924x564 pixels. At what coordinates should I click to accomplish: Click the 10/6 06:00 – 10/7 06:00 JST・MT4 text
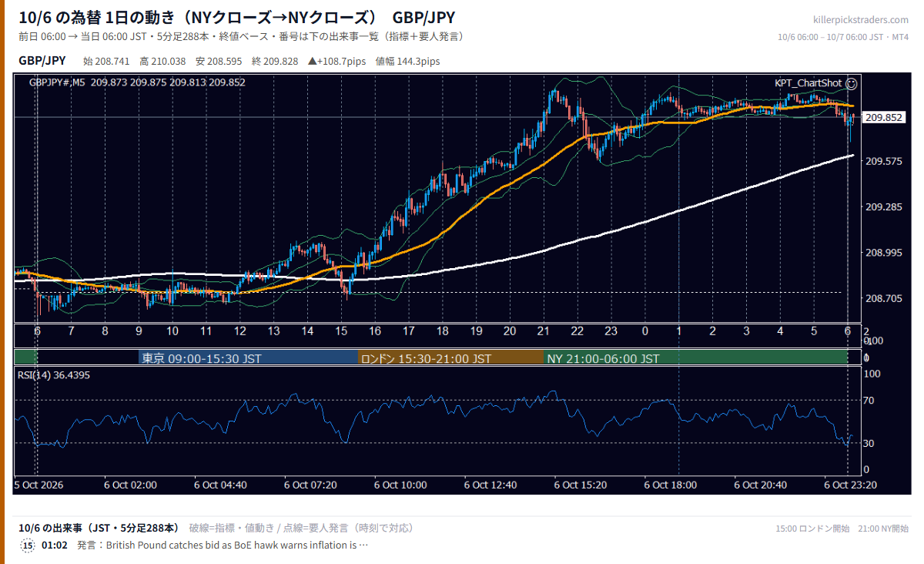click(843, 37)
